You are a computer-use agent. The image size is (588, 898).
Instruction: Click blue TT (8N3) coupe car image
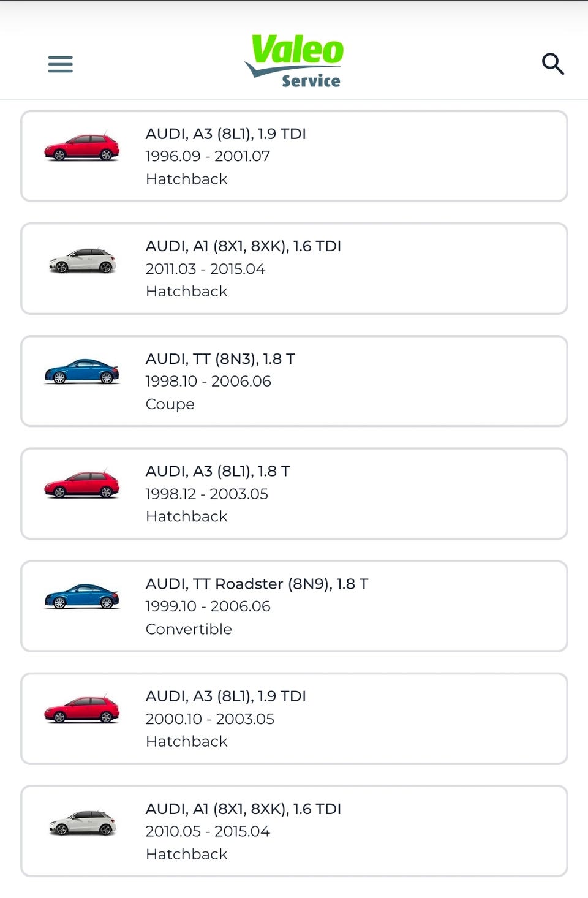pos(82,372)
